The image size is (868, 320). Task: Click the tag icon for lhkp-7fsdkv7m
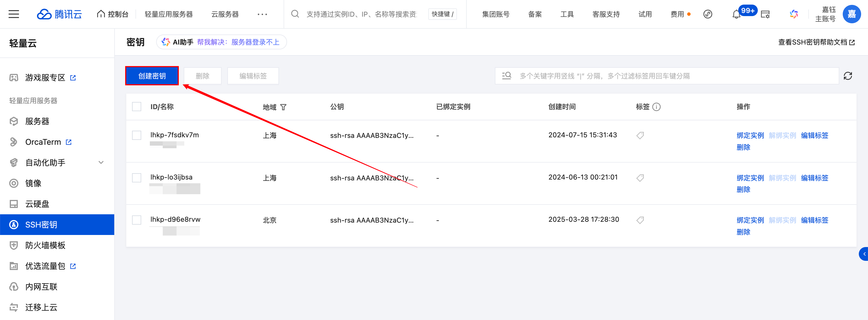[x=640, y=136]
